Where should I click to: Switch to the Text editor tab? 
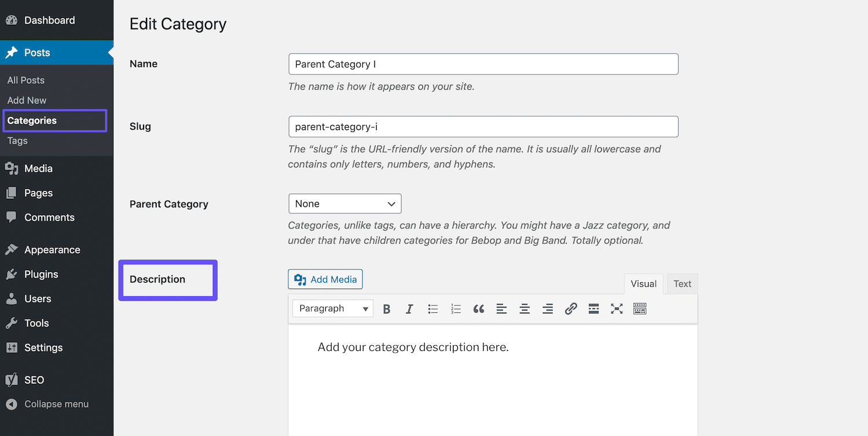[682, 284]
